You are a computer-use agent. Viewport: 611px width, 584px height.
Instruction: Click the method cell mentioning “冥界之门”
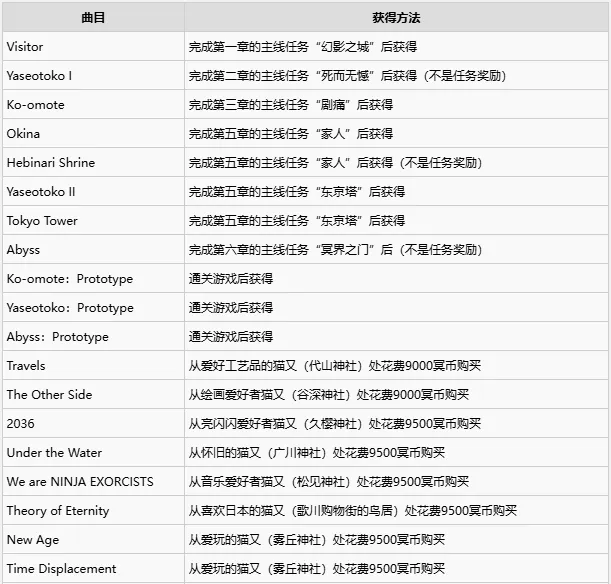pyautogui.click(x=396, y=249)
